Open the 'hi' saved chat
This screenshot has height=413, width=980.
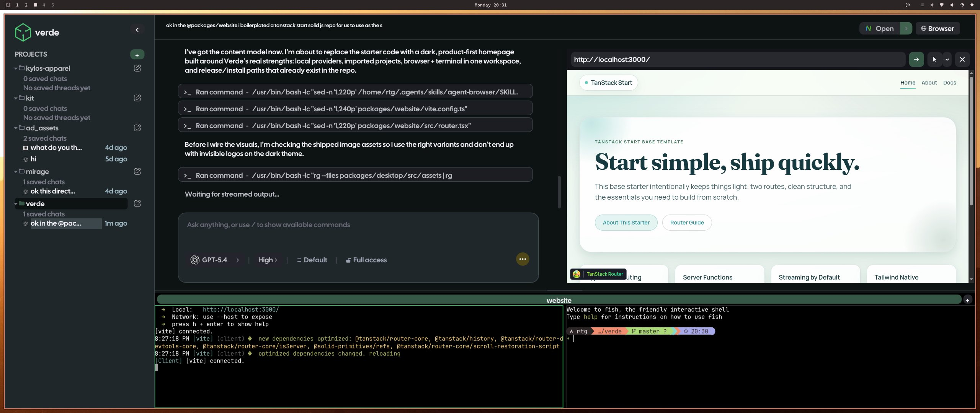click(75, 159)
